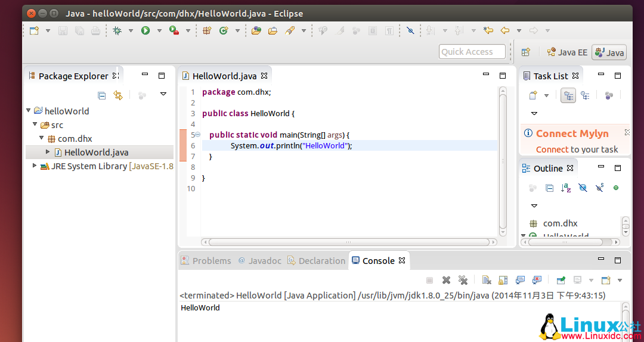Toggle Scheduled view in Task List
The height and width of the screenshot is (342, 644).
pos(586,96)
